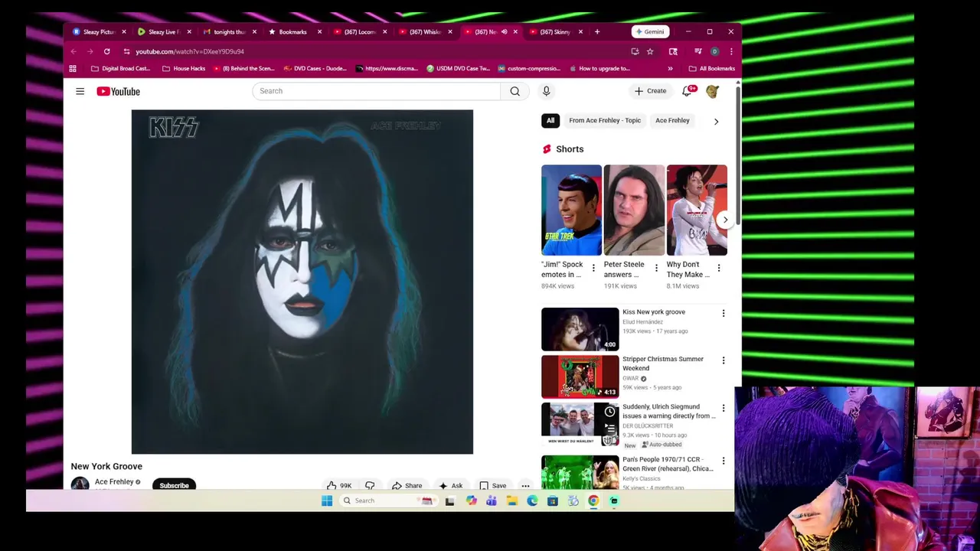This screenshot has height=551, width=980.
Task: Open more actions for Pan's People video
Action: (724, 461)
